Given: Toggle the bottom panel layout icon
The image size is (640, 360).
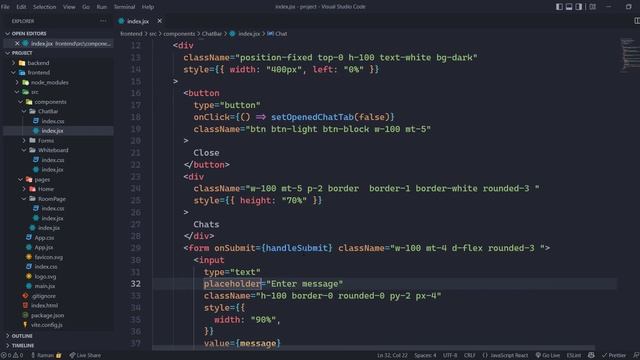Looking at the screenshot, I should click(x=569, y=7).
